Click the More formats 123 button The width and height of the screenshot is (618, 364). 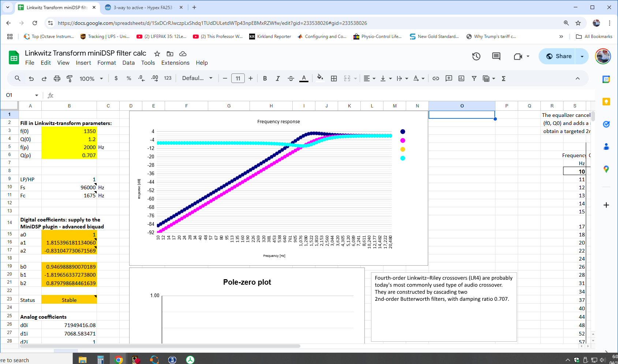168,78
